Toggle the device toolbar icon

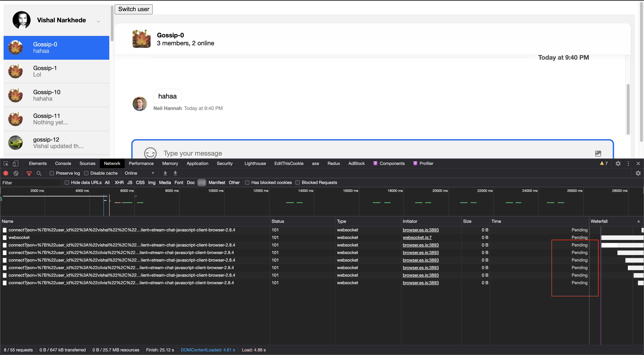coord(15,163)
